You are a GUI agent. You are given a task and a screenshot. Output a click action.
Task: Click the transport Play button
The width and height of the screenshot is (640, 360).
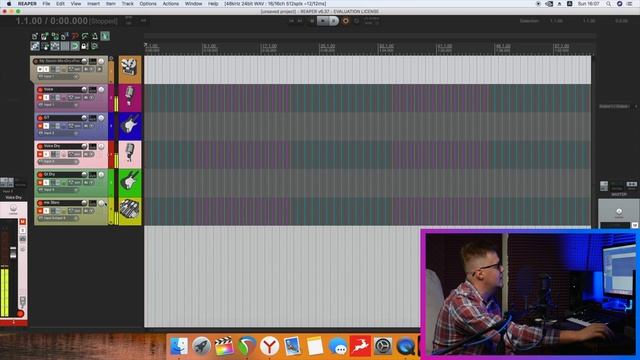coord(322,21)
